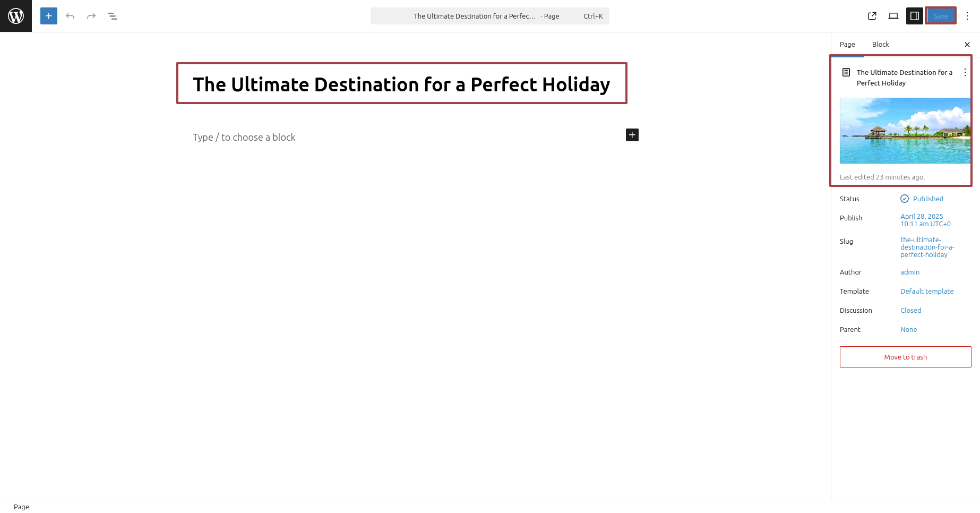Toggle the block inserter plus button
The image size is (980, 513).
pos(49,16)
